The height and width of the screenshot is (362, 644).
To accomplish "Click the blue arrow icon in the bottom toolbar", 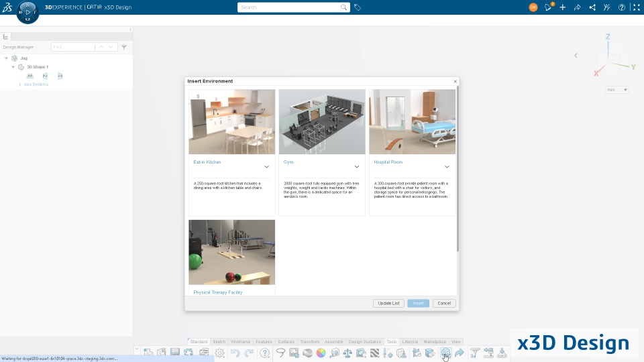I will 459,353.
